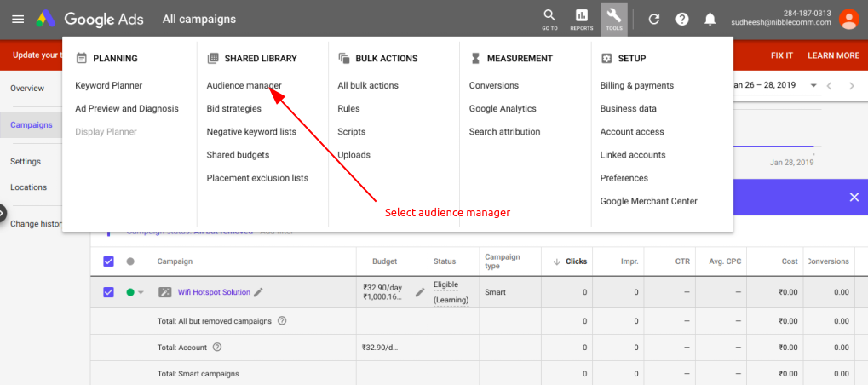This screenshot has height=385, width=868.
Task: Go to previous date range arrow
Action: (829, 86)
